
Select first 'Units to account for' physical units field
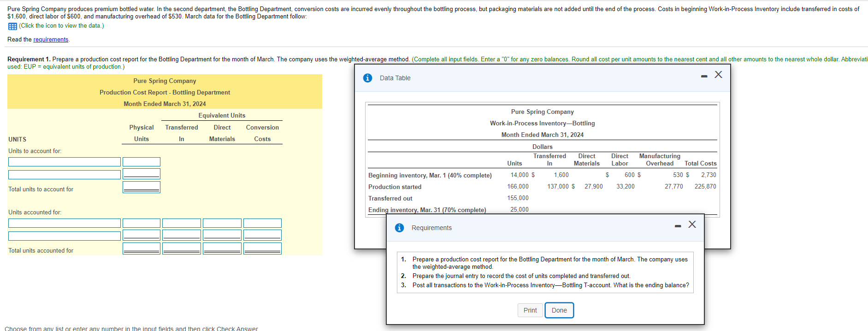point(142,162)
